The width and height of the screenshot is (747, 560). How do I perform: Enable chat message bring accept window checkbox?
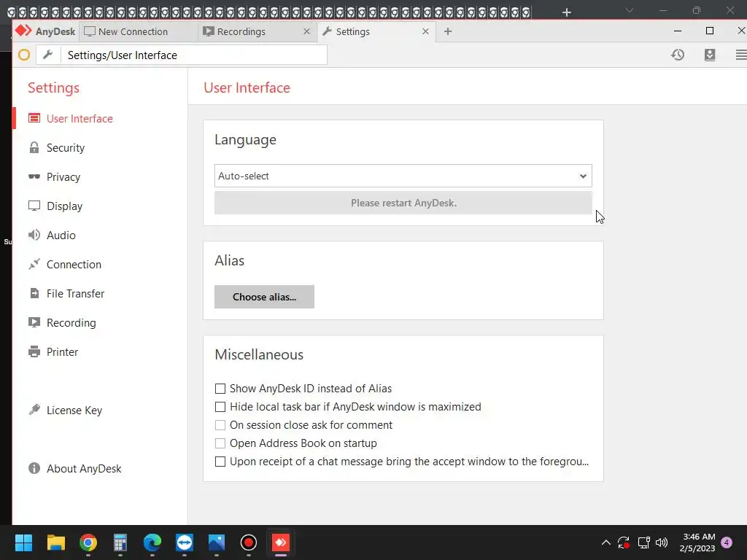pos(220,462)
